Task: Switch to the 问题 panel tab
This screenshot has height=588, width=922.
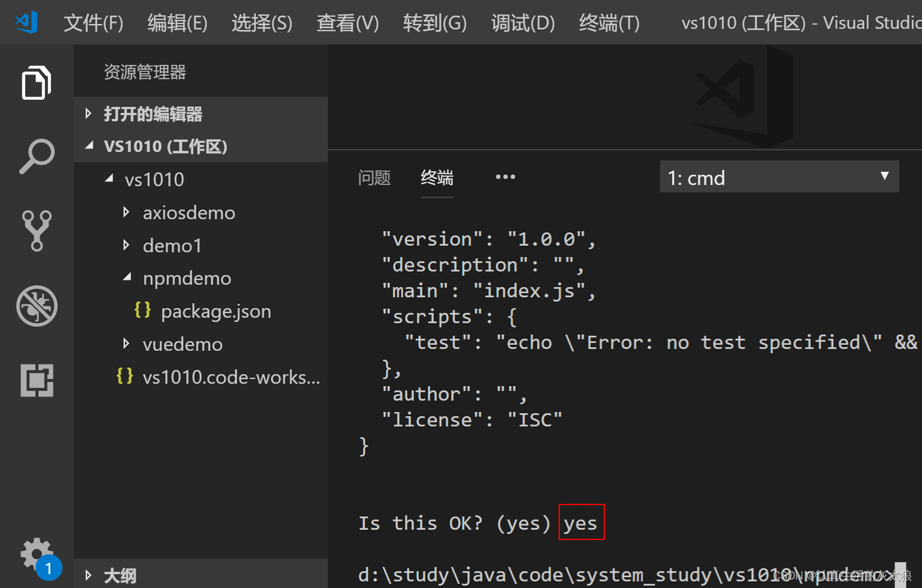Action: (374, 178)
